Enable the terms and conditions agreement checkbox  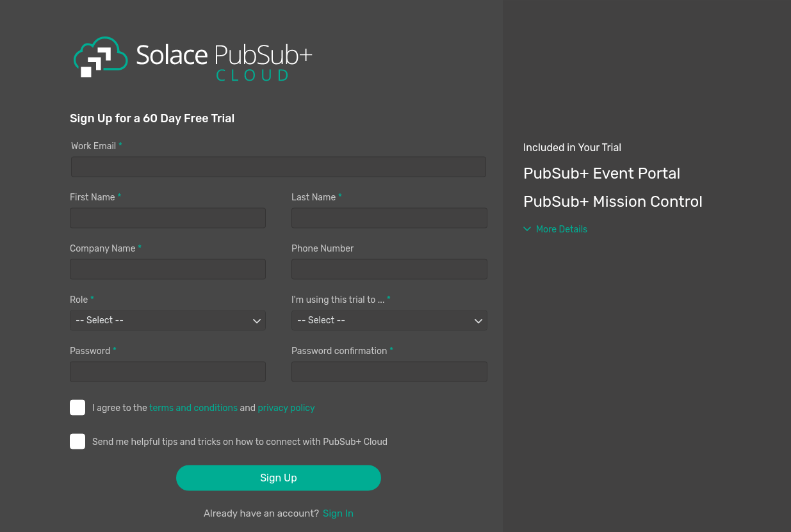pos(77,407)
